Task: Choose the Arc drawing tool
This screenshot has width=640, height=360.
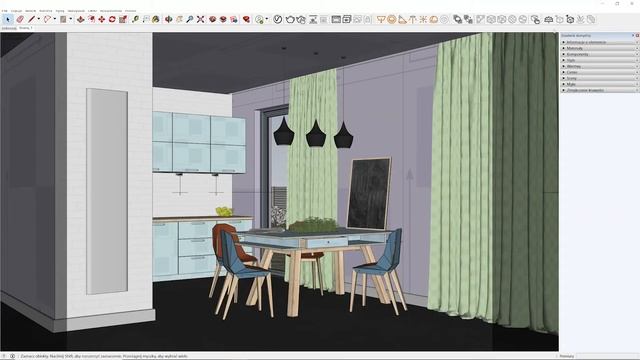Action: (x=47, y=19)
